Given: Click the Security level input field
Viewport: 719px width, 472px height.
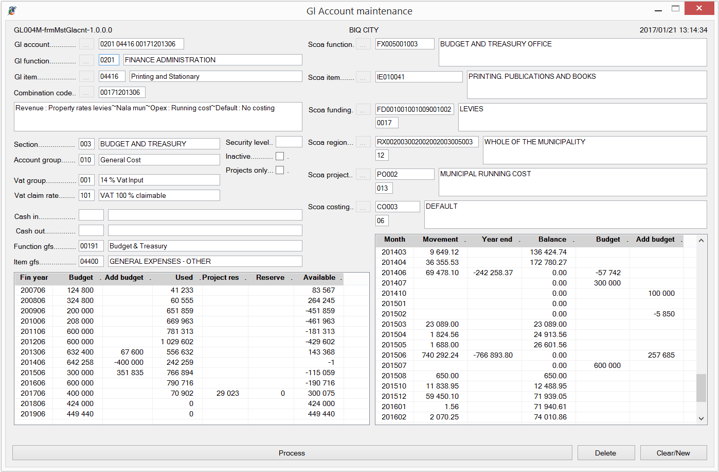Looking at the screenshot, I should pos(289,142).
